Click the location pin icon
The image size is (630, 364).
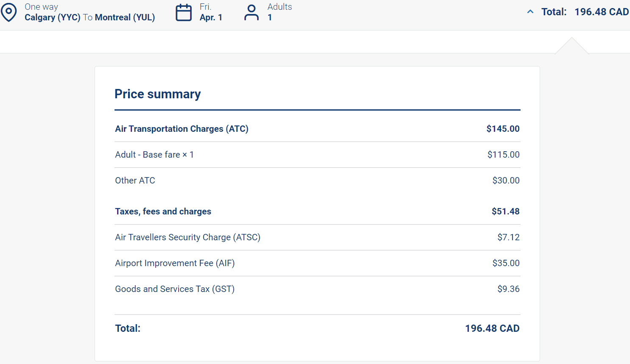8,12
